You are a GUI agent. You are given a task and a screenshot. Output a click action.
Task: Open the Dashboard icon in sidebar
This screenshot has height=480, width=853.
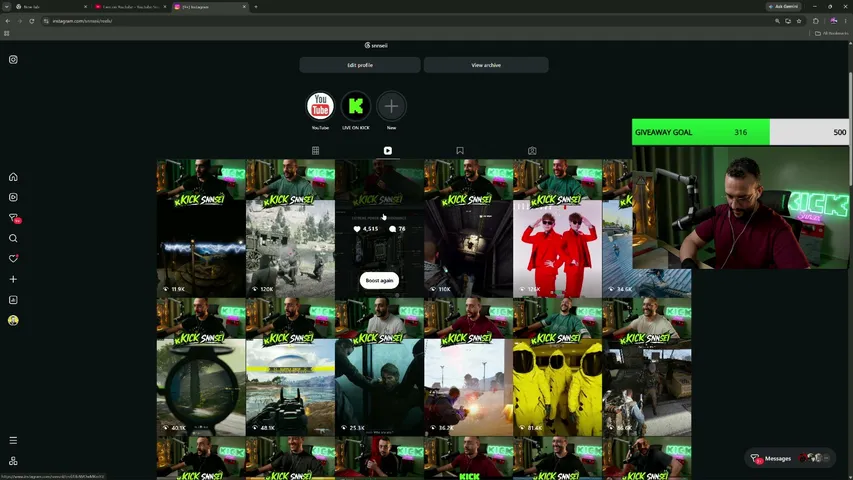(x=13, y=300)
